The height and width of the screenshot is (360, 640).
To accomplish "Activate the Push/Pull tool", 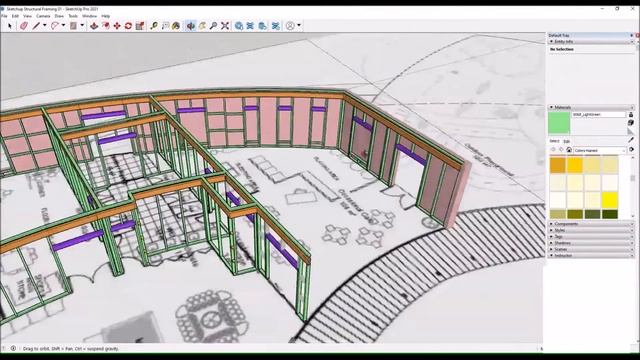I will click(94, 26).
